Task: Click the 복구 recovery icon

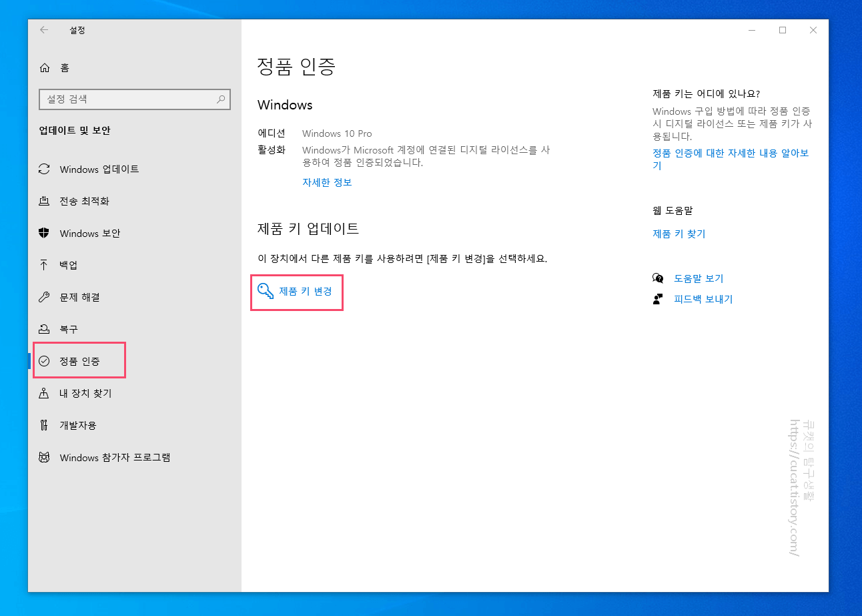Action: [45, 329]
